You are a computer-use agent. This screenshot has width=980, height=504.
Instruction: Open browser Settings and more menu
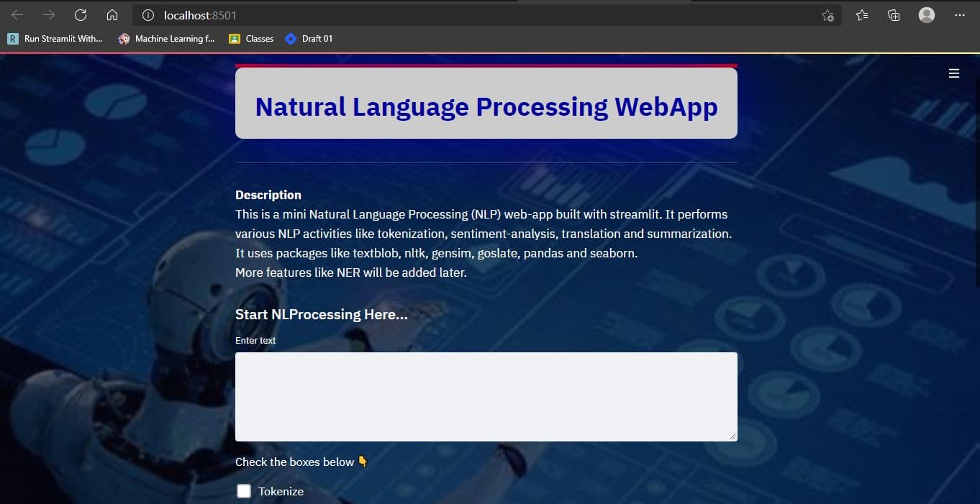coord(959,15)
